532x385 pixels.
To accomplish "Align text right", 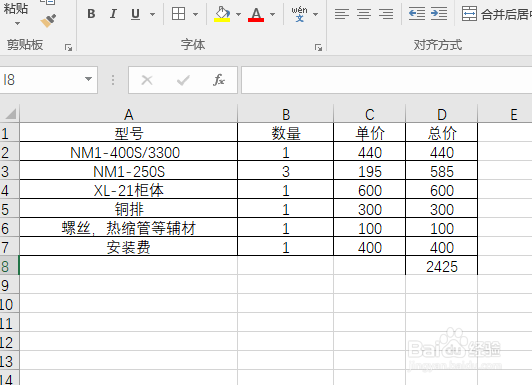I will pyautogui.click(x=386, y=14).
